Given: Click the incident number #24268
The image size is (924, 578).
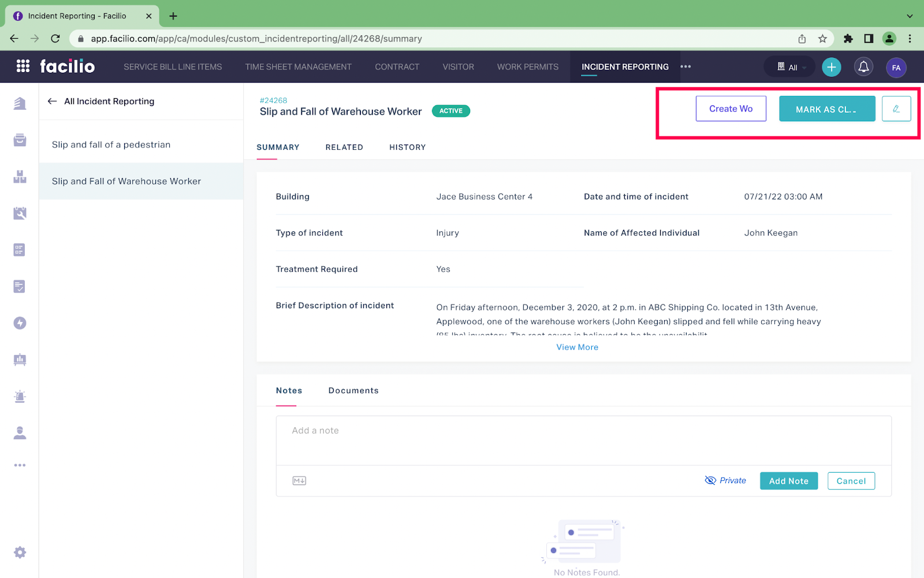Looking at the screenshot, I should 273,101.
